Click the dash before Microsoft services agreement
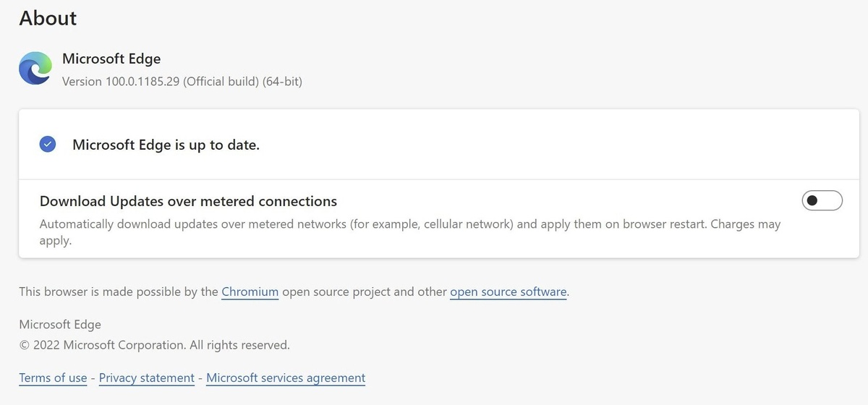Screen dimensions: 868x405 (x=200, y=378)
